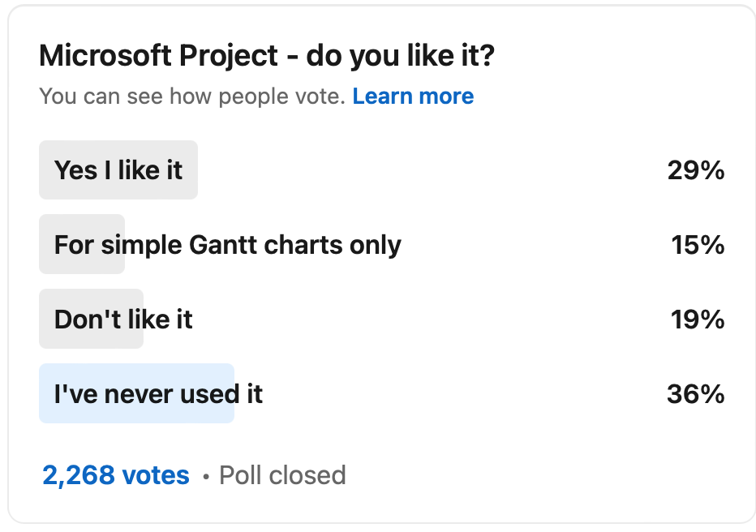The height and width of the screenshot is (532, 756).
Task: Choose the 'Don't like it' answer
Action: click(x=123, y=319)
